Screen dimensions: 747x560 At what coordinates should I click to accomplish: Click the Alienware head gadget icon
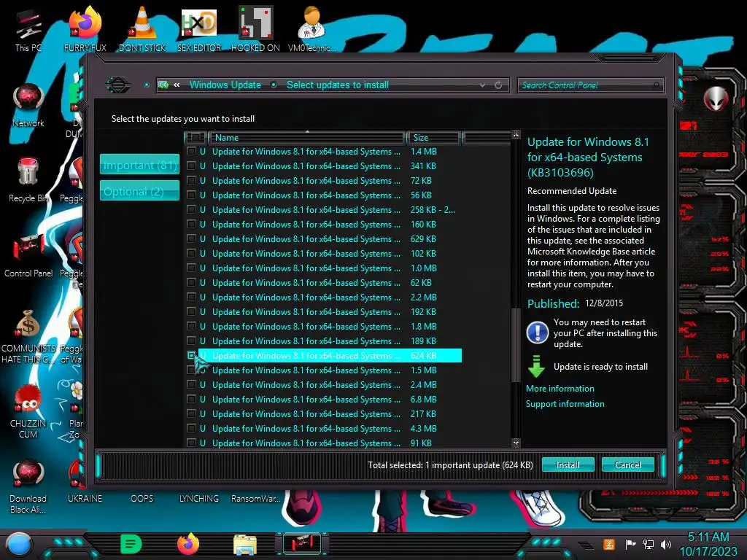[716, 98]
